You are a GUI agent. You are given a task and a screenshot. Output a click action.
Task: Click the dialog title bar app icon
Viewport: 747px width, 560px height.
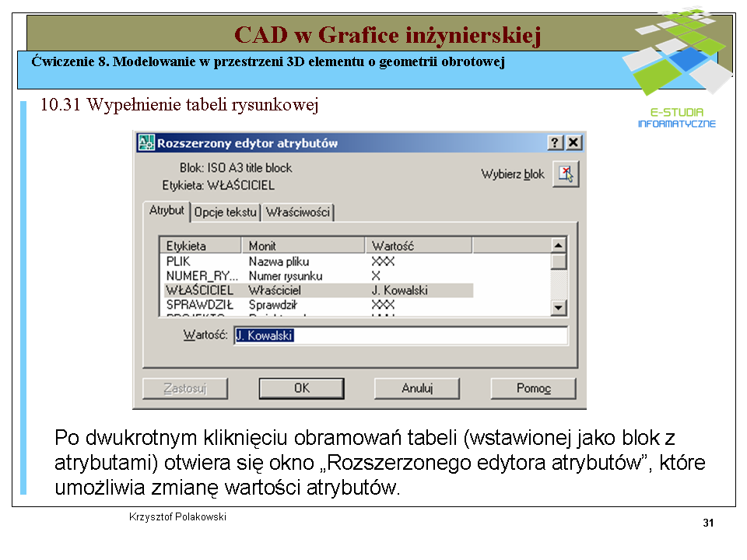146,143
